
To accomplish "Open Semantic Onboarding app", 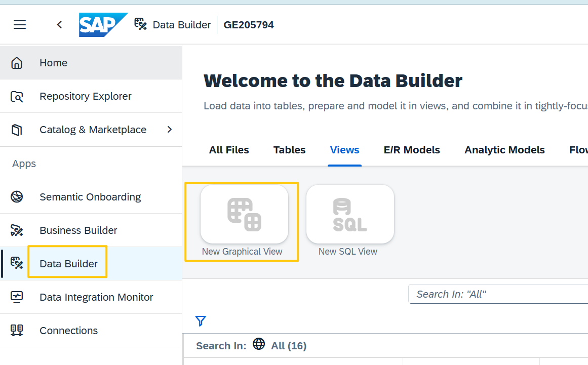I will pos(91,197).
